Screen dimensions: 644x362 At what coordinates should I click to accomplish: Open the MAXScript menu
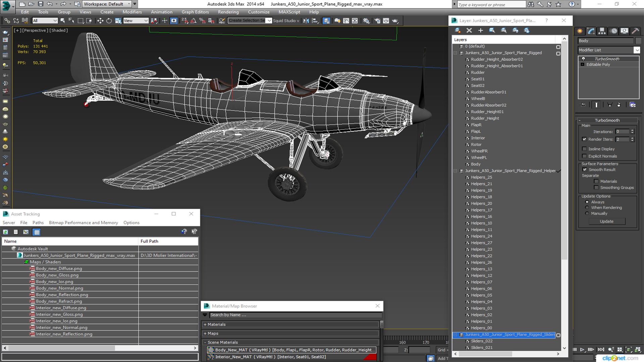[289, 12]
